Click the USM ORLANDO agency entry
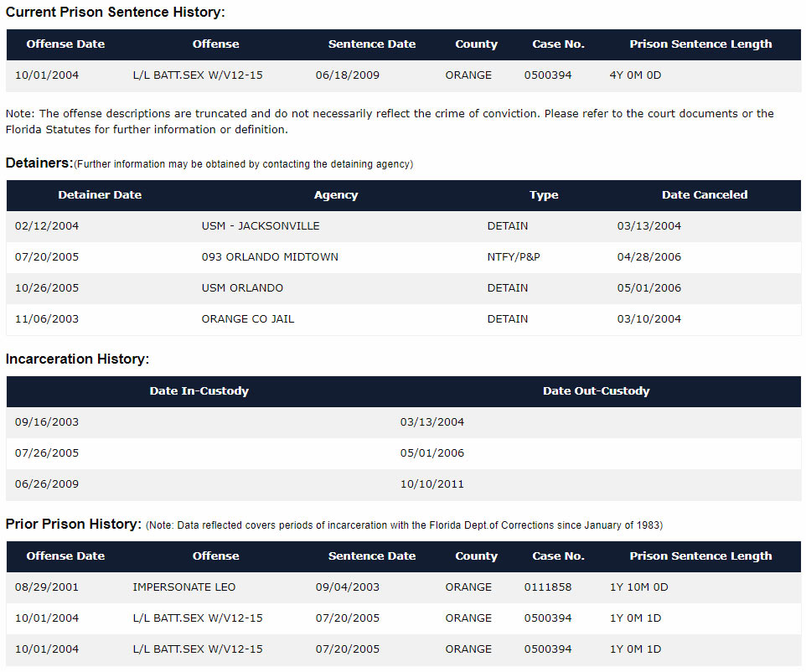Viewport: 806px width, 672px height. click(242, 288)
